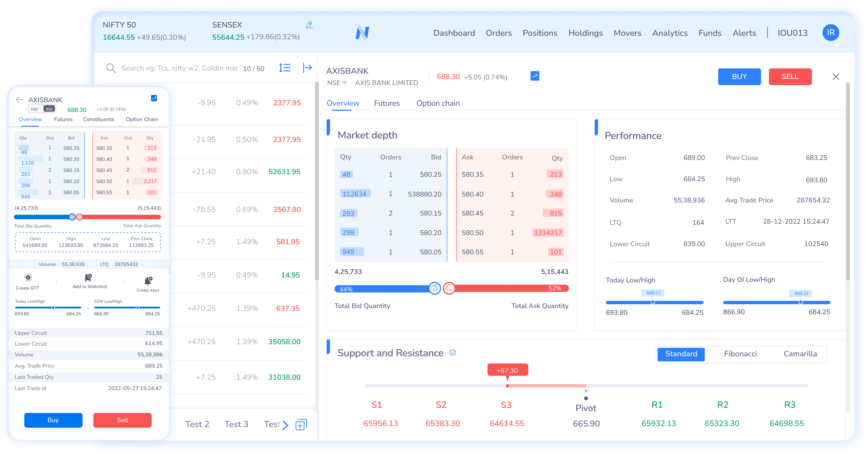Viewport: 868px width, 454px height.
Task: Select Fibonacci pivot calculation
Action: click(x=740, y=354)
